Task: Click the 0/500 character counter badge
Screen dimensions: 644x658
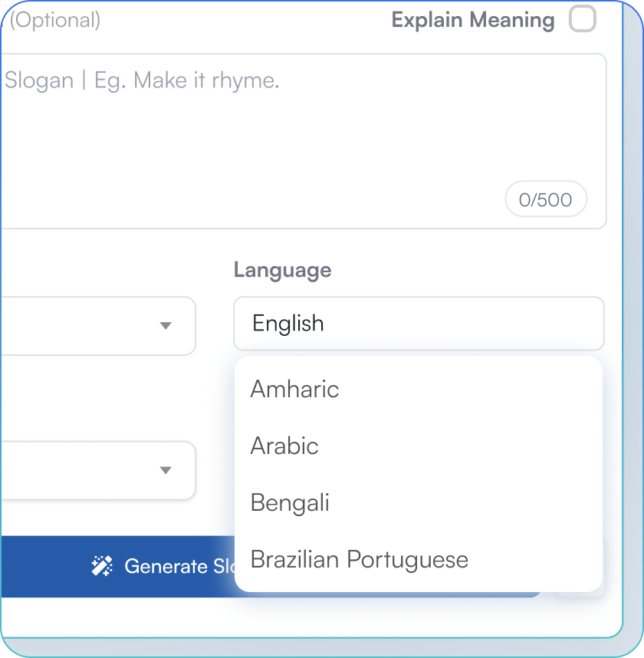Action: 545,200
